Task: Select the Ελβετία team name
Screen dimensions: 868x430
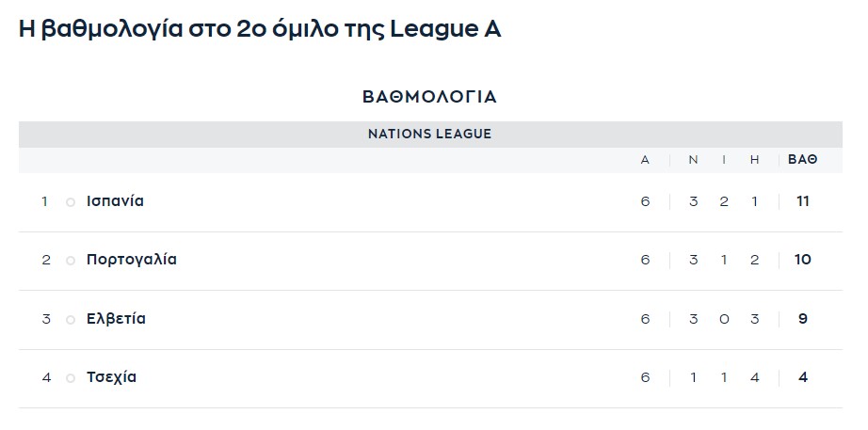Action: [x=116, y=319]
